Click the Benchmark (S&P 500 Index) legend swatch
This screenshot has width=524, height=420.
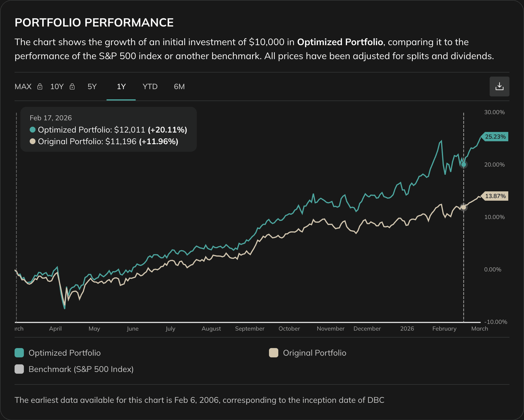click(x=19, y=369)
